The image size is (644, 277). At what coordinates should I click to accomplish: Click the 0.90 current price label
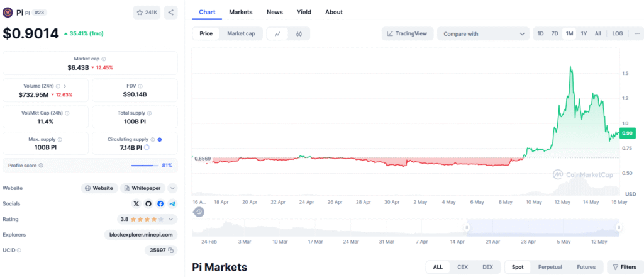(x=627, y=133)
